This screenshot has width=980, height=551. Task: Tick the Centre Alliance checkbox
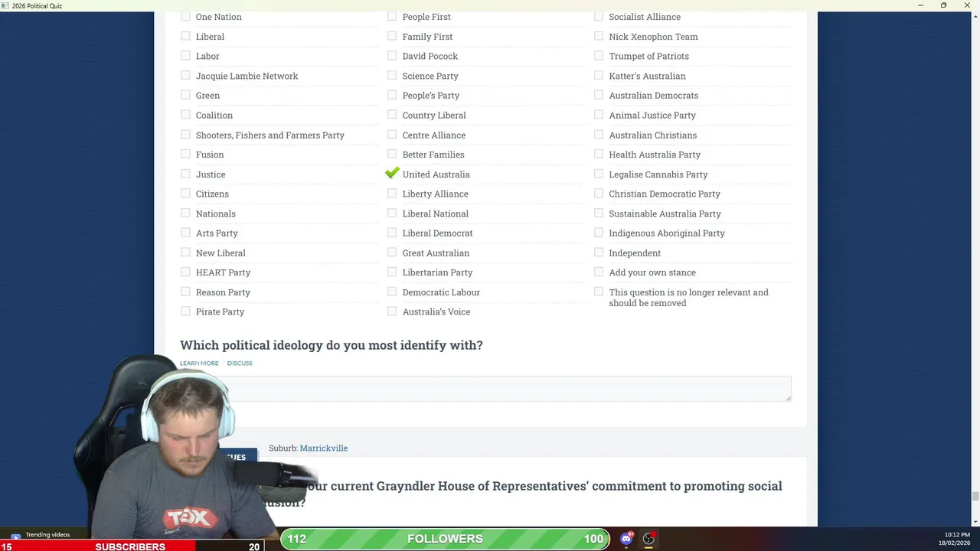tap(392, 135)
